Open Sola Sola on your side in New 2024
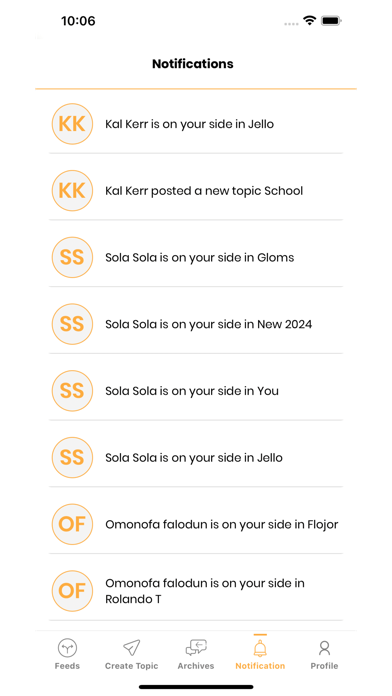 196,324
